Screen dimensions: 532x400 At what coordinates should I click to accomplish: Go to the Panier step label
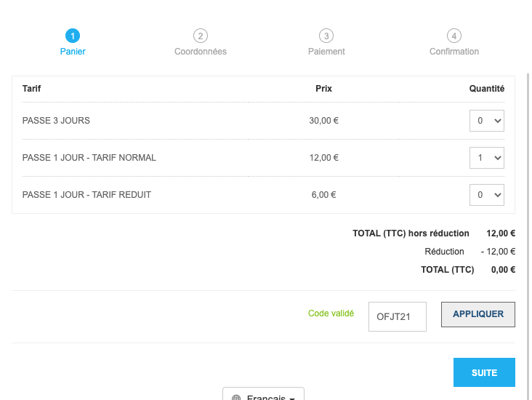click(x=73, y=52)
